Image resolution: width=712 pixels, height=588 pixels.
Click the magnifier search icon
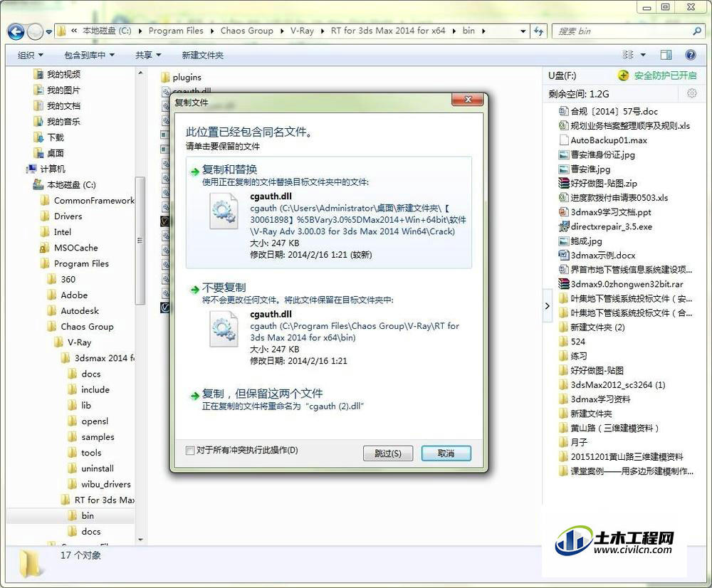[697, 31]
